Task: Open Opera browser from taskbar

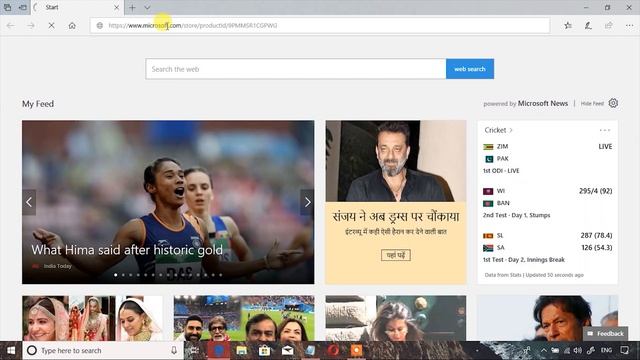Action: (x=333, y=351)
